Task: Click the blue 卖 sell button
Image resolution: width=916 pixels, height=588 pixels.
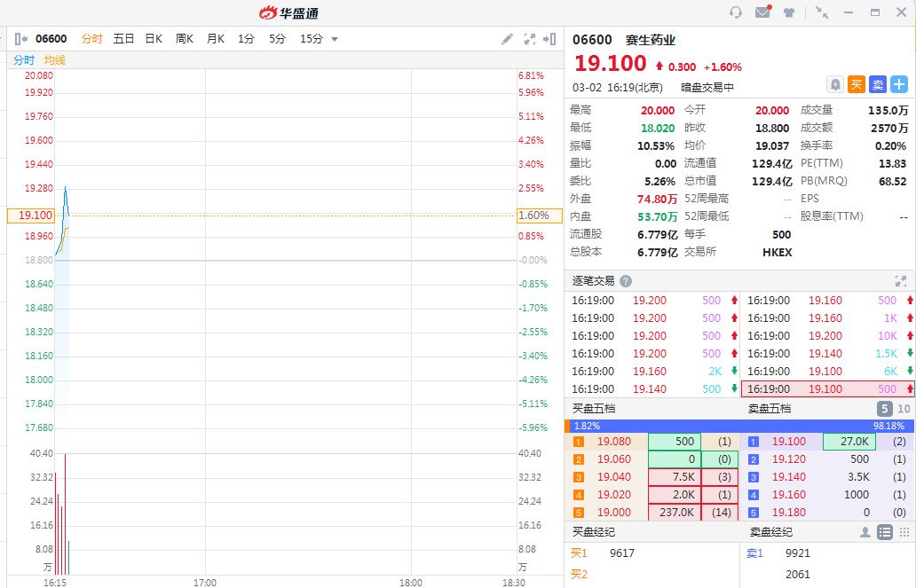Action: click(x=878, y=84)
